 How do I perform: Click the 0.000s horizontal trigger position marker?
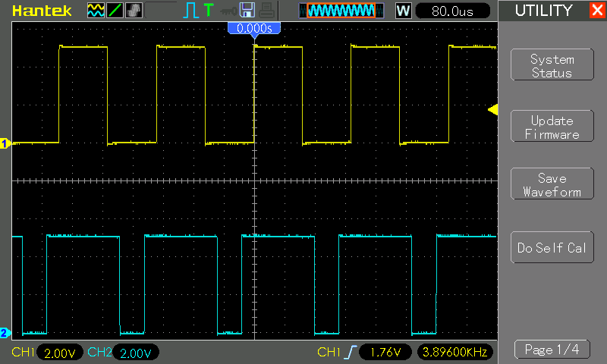pyautogui.click(x=255, y=28)
